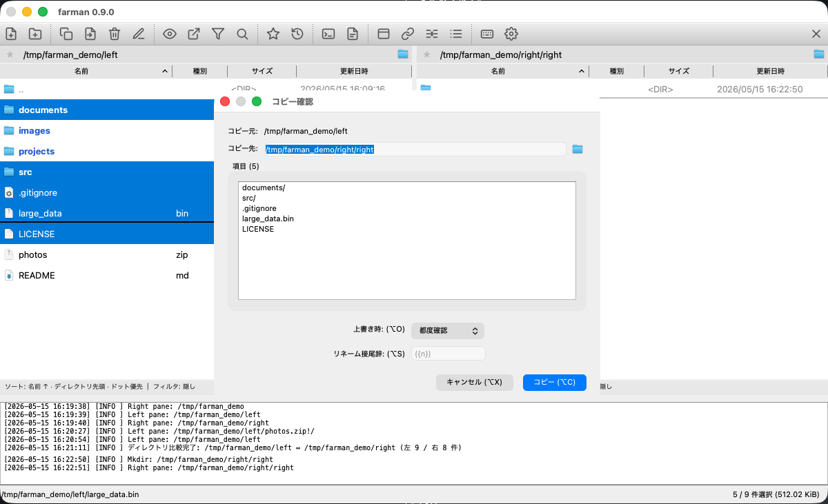Click folder icon at right pane path end

point(819,54)
